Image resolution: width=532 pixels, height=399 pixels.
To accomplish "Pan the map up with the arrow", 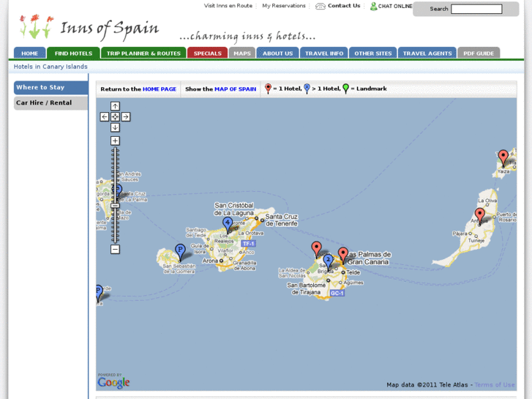I will (x=115, y=106).
